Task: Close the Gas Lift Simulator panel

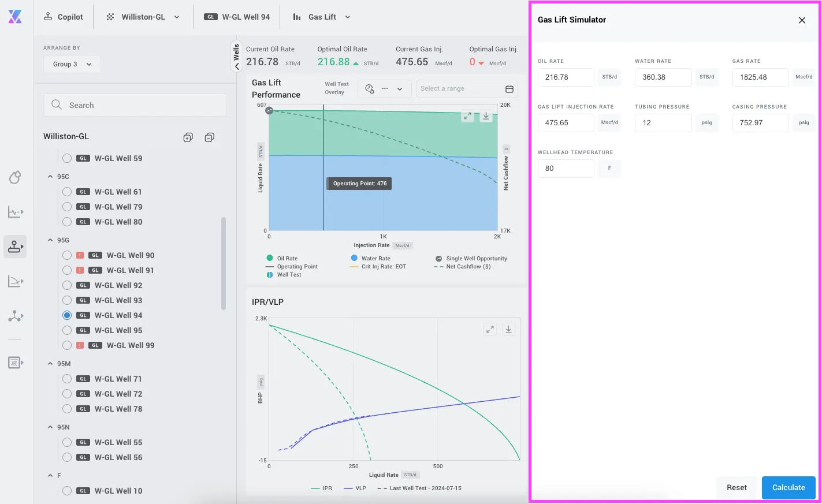Action: (x=802, y=20)
